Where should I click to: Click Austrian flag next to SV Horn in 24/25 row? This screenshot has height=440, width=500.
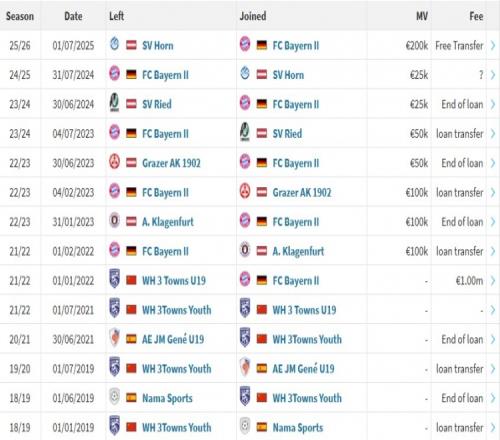[262, 75]
